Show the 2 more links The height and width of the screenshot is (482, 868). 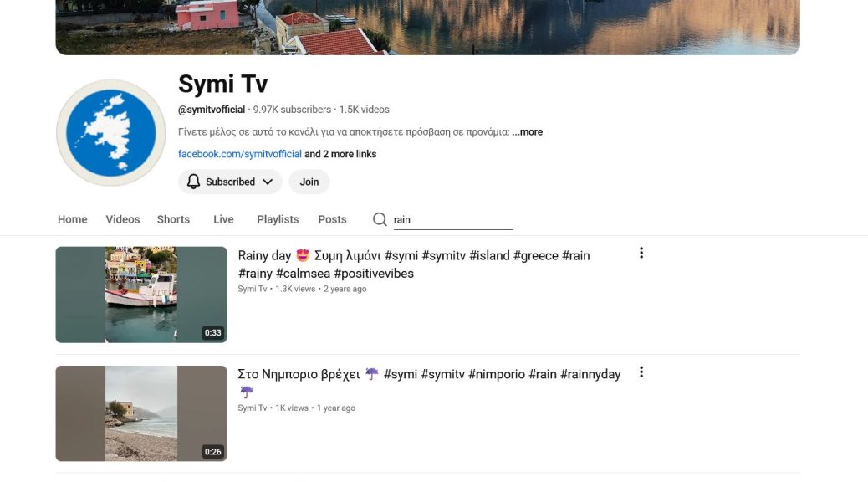click(340, 154)
